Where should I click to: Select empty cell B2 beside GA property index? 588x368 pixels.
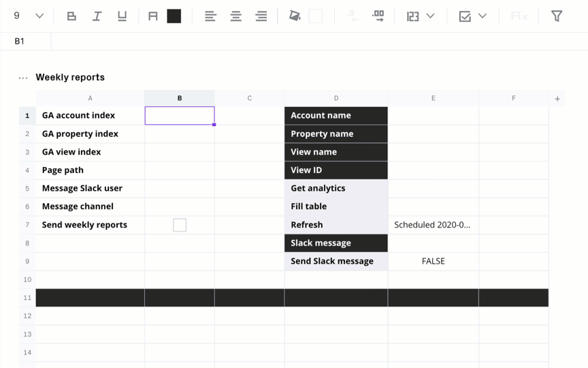[180, 134]
